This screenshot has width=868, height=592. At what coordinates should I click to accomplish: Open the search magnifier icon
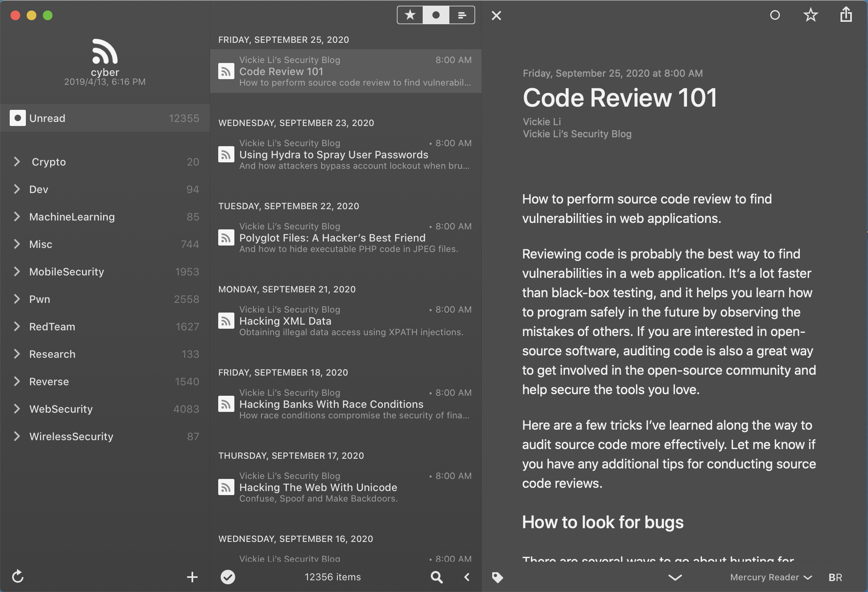(x=436, y=577)
